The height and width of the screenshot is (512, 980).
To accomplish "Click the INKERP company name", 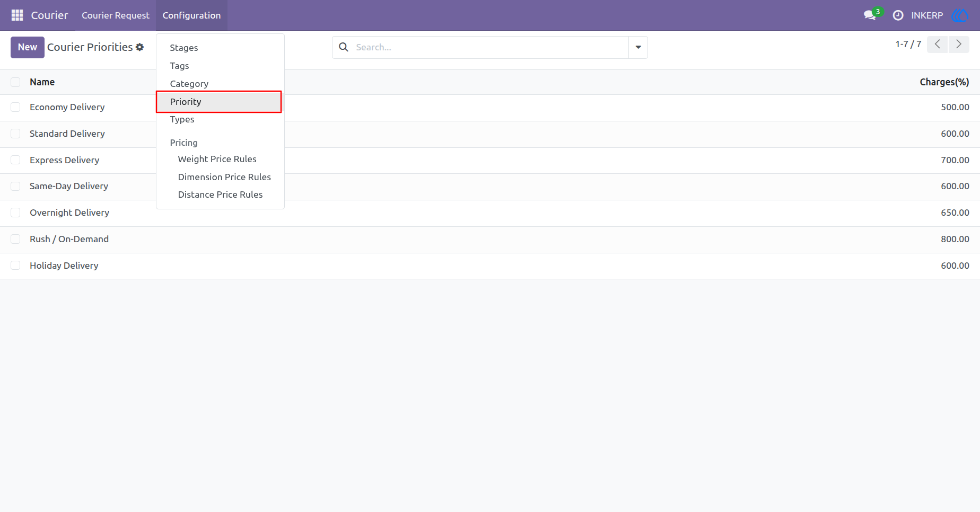I will click(x=927, y=15).
